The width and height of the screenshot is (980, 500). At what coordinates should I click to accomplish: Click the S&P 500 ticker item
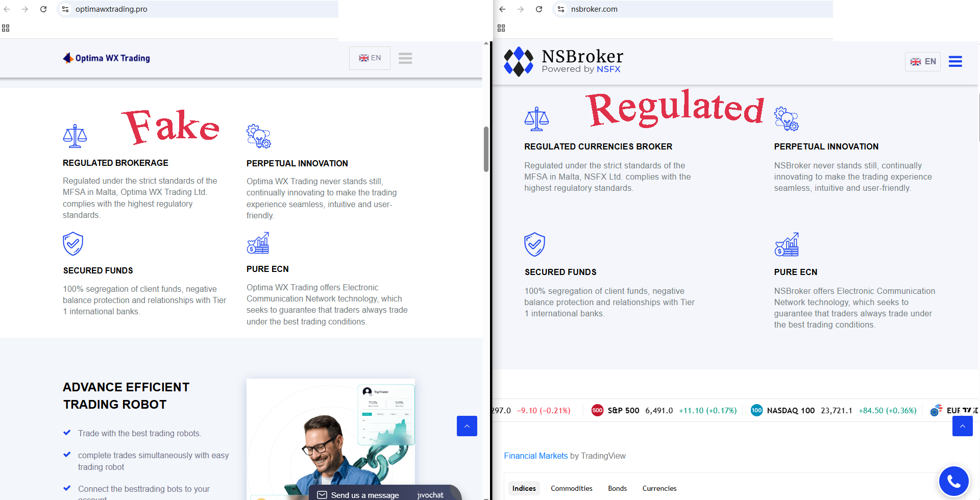pyautogui.click(x=664, y=410)
